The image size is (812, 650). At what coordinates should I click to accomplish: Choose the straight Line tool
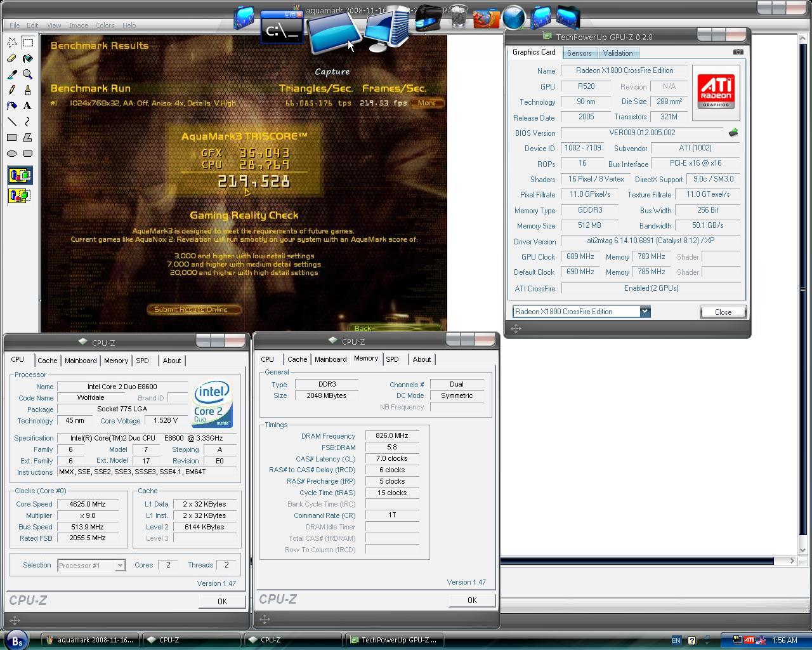(12, 121)
